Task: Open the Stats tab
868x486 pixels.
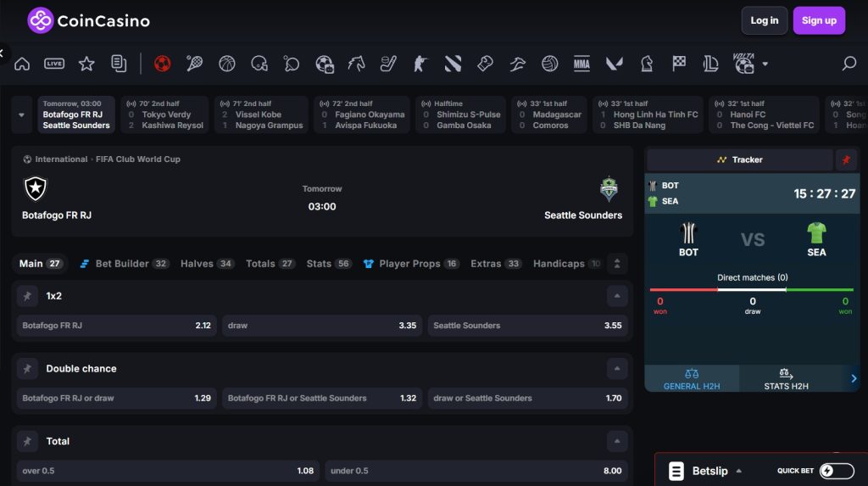Action: [x=329, y=264]
